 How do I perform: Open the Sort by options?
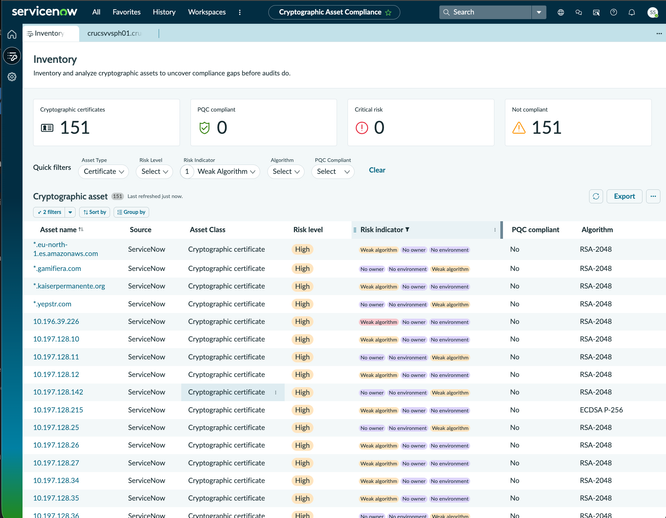[x=95, y=212]
